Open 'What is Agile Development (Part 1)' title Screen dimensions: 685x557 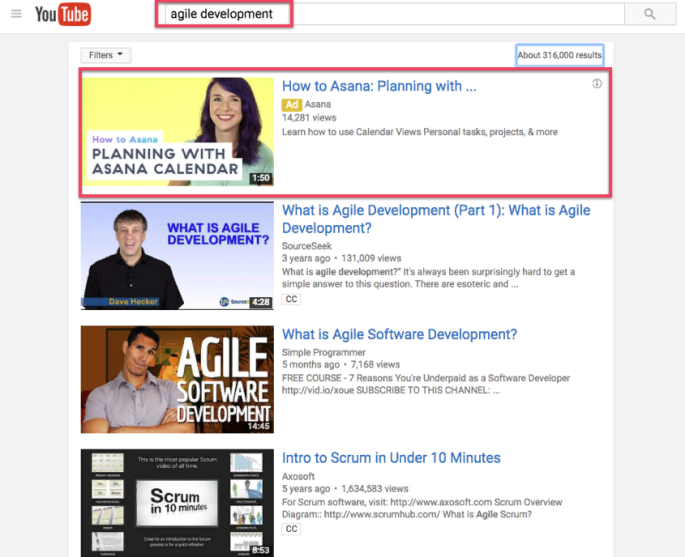(x=436, y=219)
